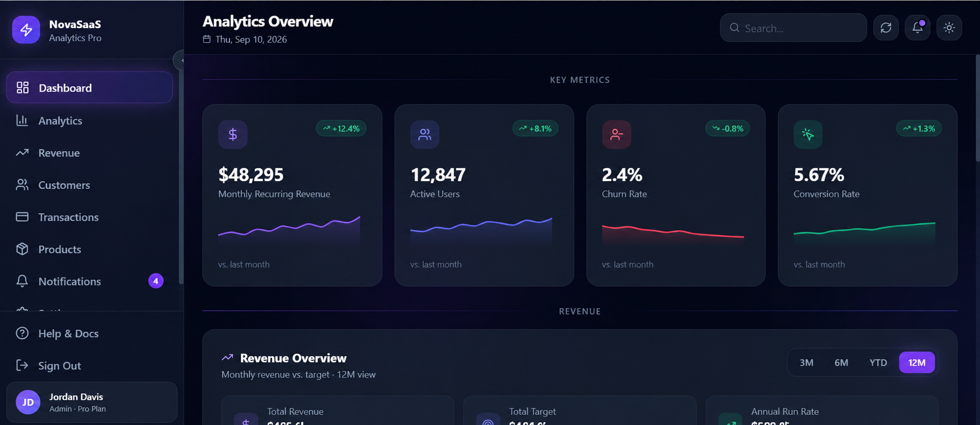Screen dimensions: 980x425
Task: Open the Jordan Davis account card
Action: [x=92, y=402]
